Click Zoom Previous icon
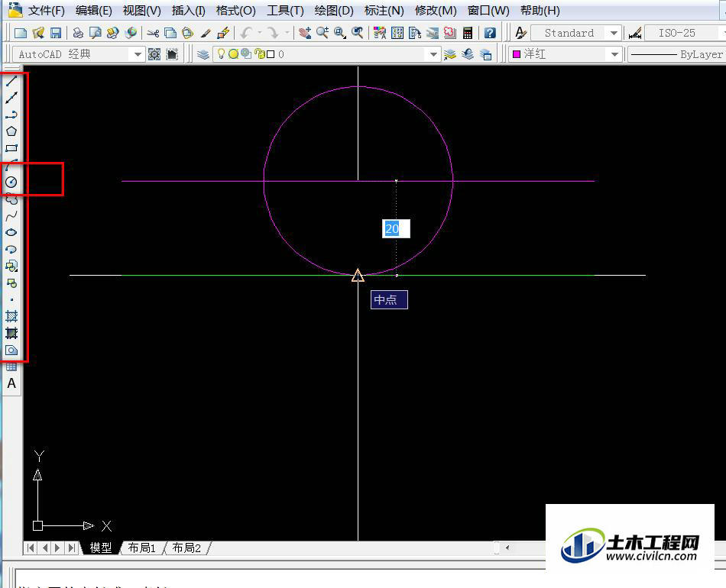Viewport: 726px width, 588px height. [357, 33]
